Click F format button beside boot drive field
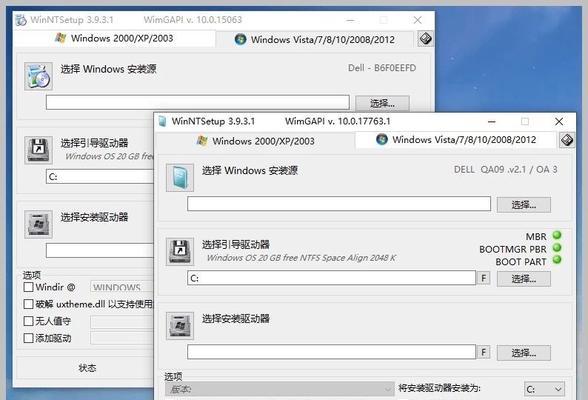This screenshot has height=400, width=588. click(483, 278)
